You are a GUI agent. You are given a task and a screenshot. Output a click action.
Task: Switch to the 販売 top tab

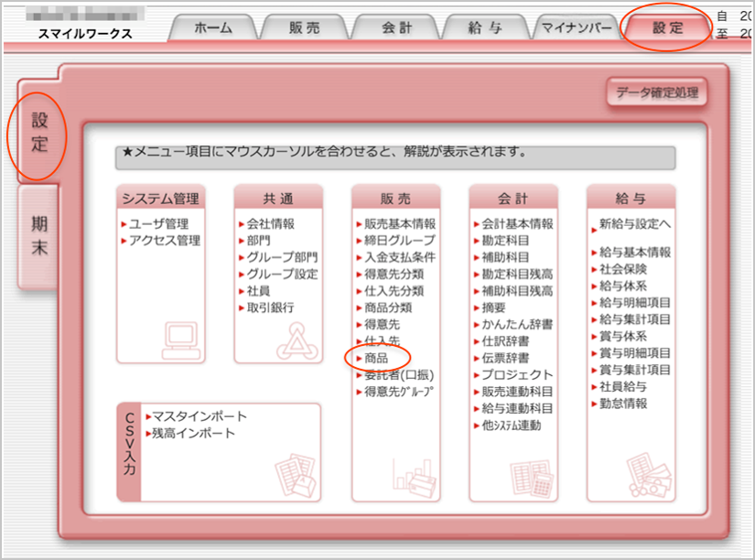305,27
